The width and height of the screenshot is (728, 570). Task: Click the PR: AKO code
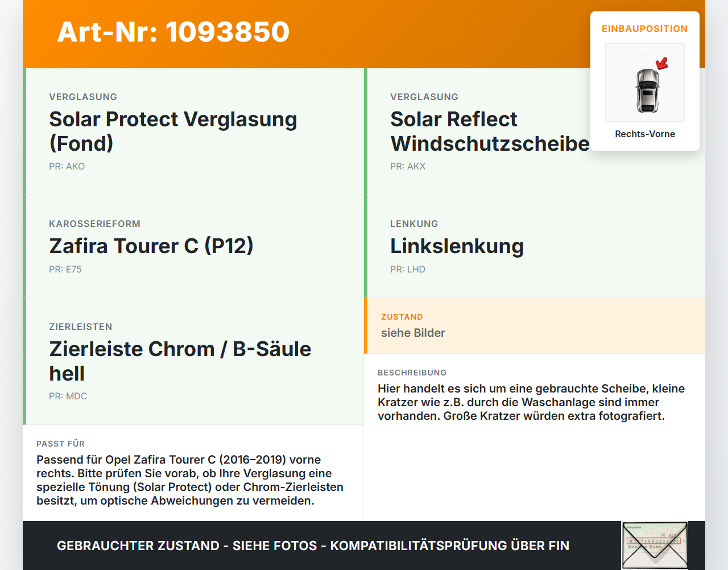click(x=67, y=166)
